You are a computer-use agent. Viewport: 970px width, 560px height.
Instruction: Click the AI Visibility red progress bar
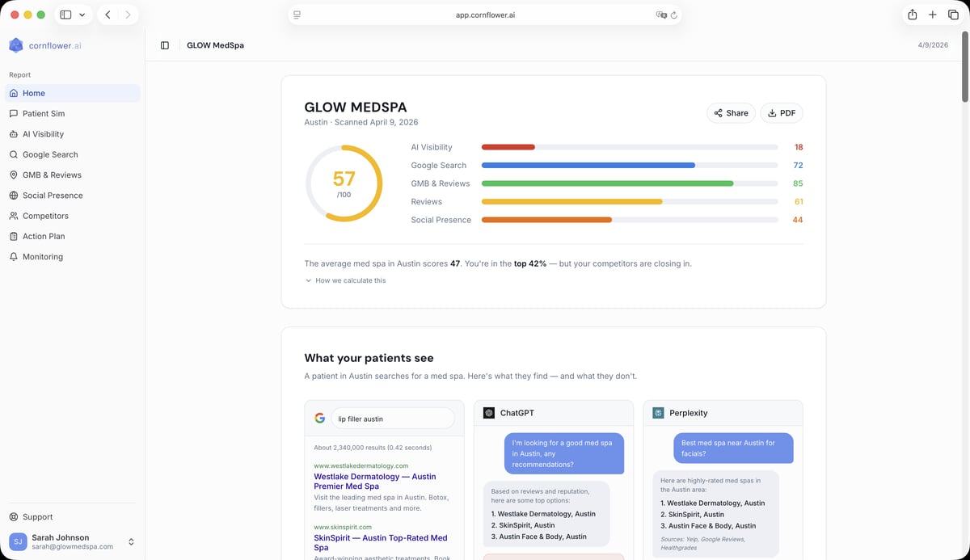(x=508, y=147)
